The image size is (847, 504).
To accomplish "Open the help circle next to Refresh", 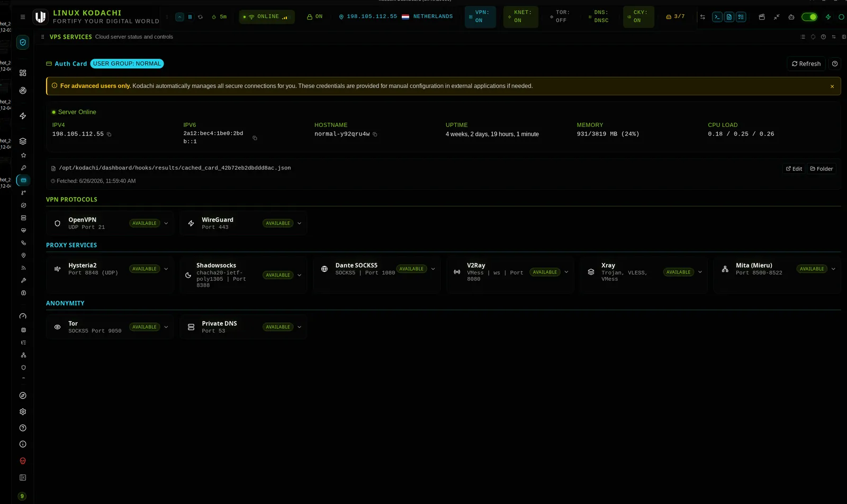I will coord(835,64).
